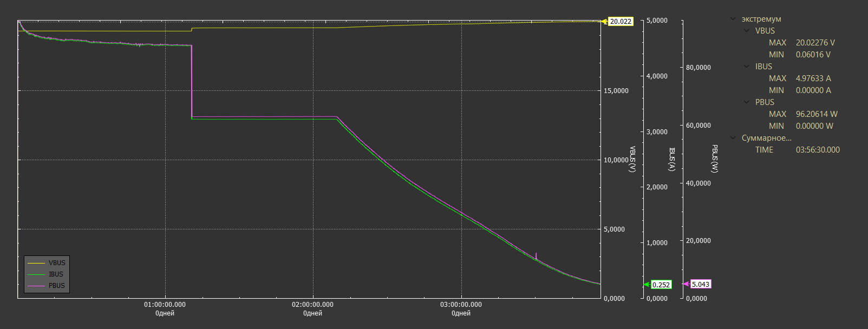Click the magenta spike on PBUS curve

click(536, 255)
